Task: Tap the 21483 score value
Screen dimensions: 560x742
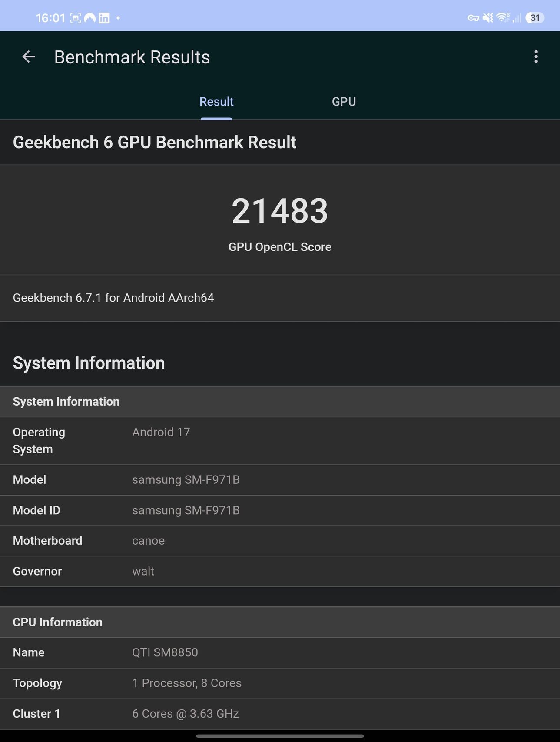Action: point(280,211)
